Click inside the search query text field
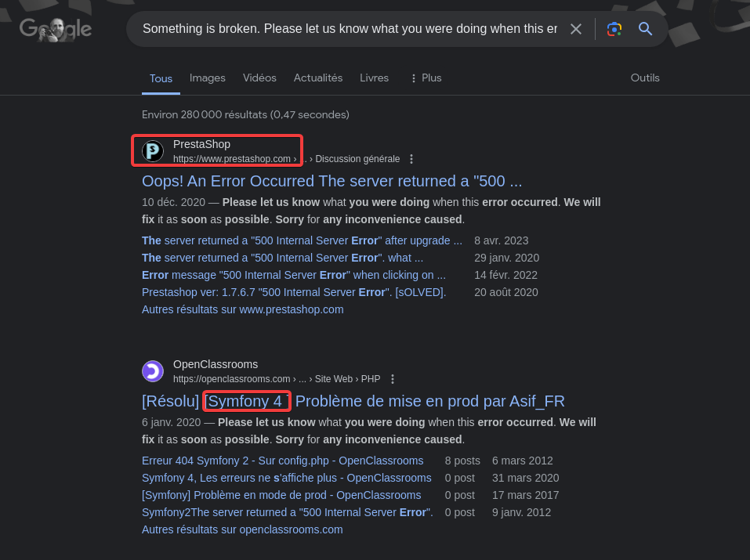Viewport: 750px width, 560px height. coord(349,29)
